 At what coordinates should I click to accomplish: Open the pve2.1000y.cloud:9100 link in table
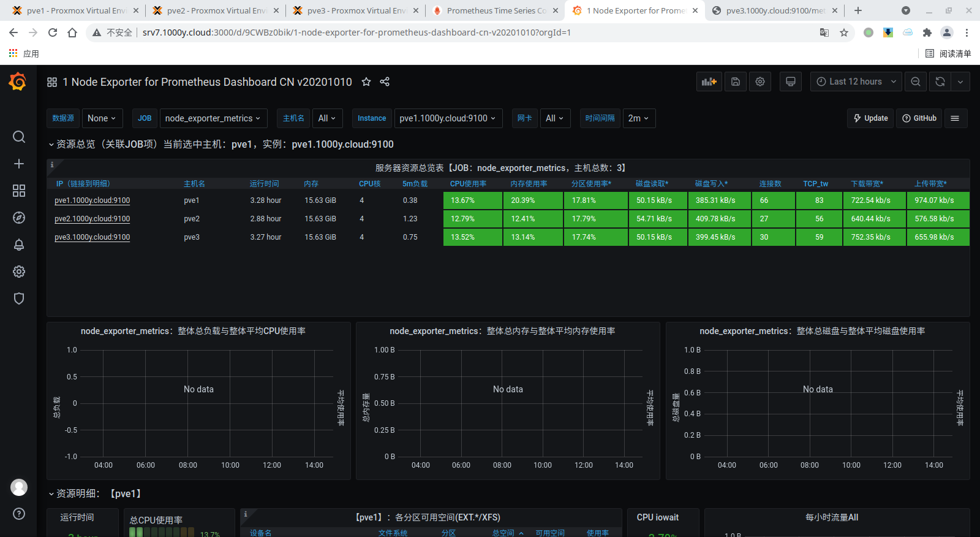tap(92, 219)
